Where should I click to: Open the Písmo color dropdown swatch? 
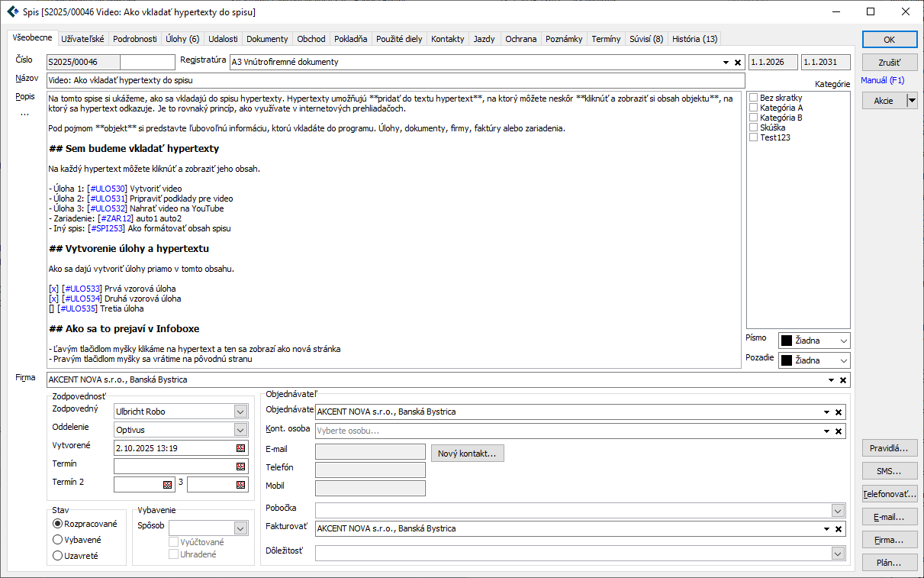pyautogui.click(x=813, y=341)
